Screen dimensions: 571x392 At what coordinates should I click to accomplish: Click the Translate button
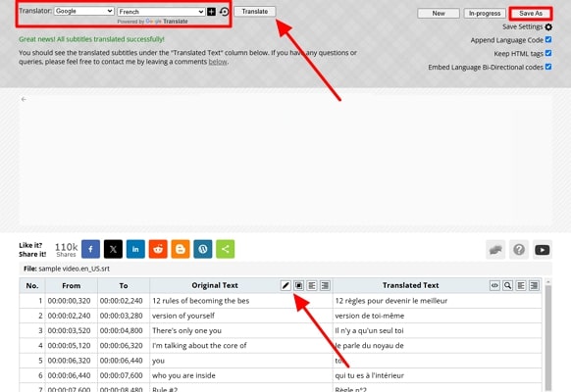click(254, 12)
